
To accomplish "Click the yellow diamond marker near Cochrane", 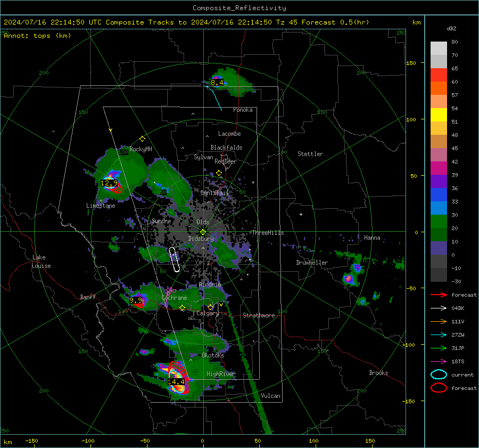I will coord(183,308).
